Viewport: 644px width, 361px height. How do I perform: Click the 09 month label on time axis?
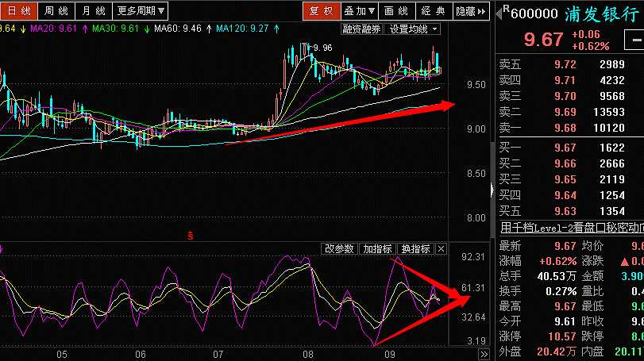pos(389,354)
